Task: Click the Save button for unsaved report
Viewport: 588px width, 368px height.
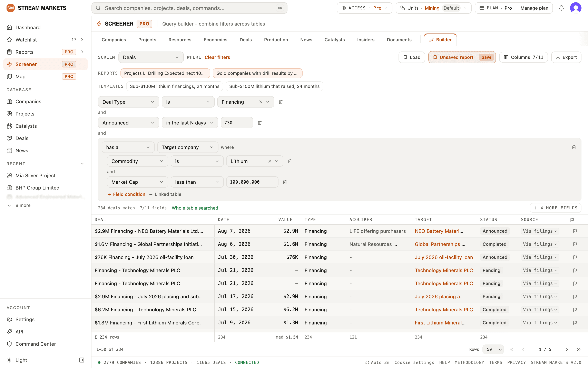Action: pos(486,57)
